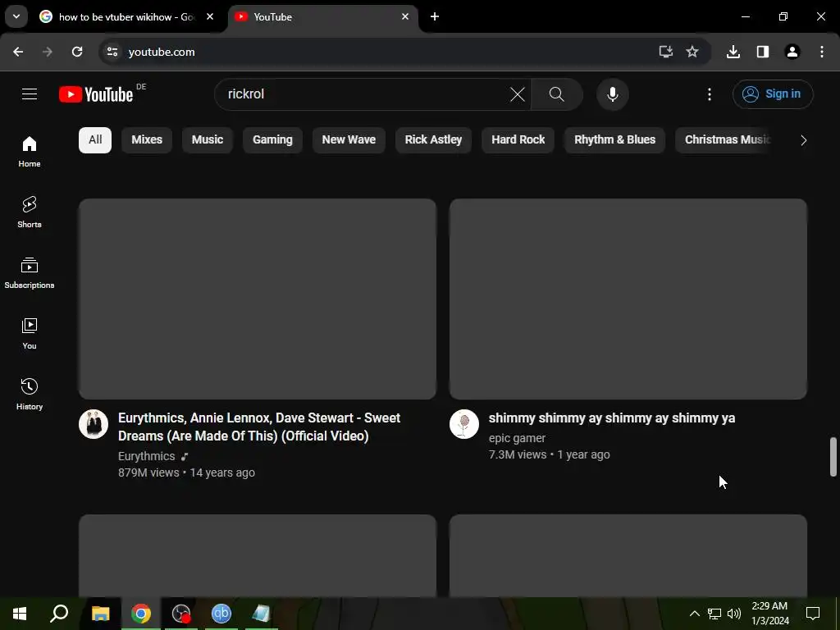
Task: Go to Home in the sidebar
Action: coord(30,152)
